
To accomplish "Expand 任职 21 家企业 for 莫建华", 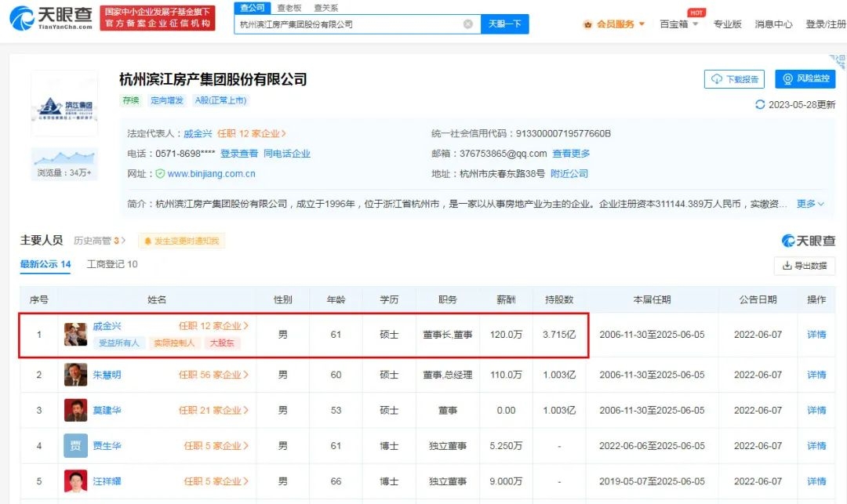I will tap(213, 410).
